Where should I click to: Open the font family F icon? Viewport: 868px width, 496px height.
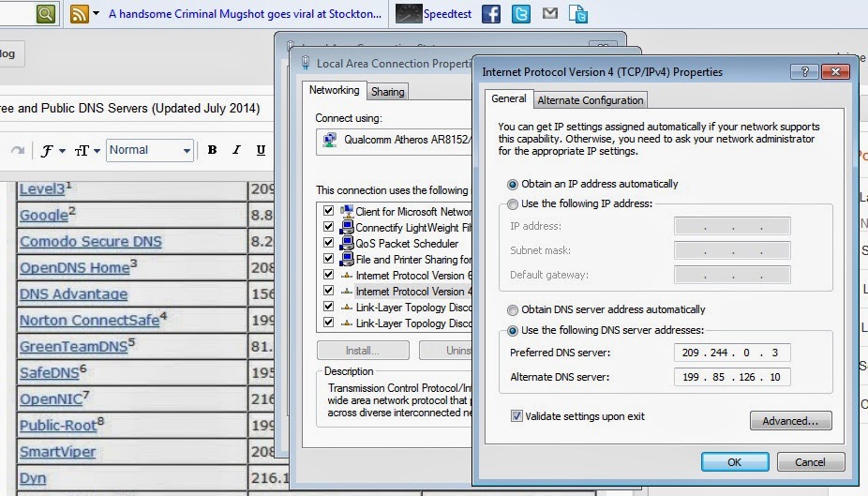tap(47, 151)
